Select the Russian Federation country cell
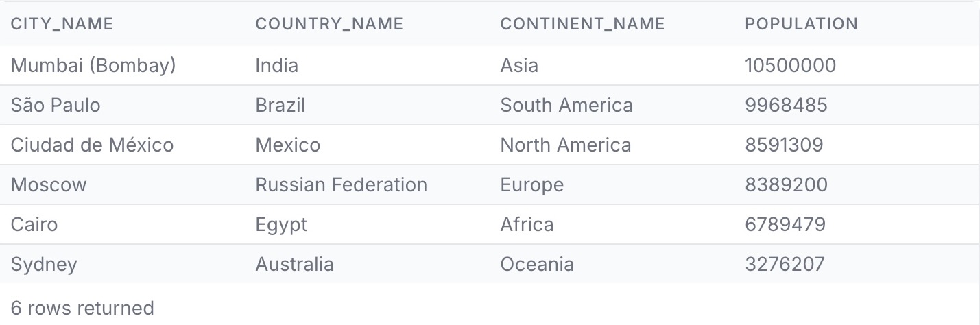 [341, 185]
